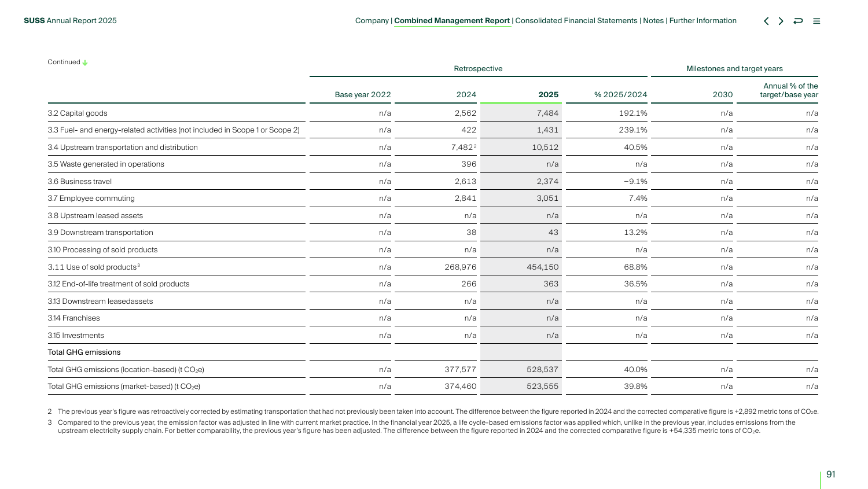Select the 7,484 capital goods value
The width and height of the screenshot is (868, 489).
(x=547, y=113)
